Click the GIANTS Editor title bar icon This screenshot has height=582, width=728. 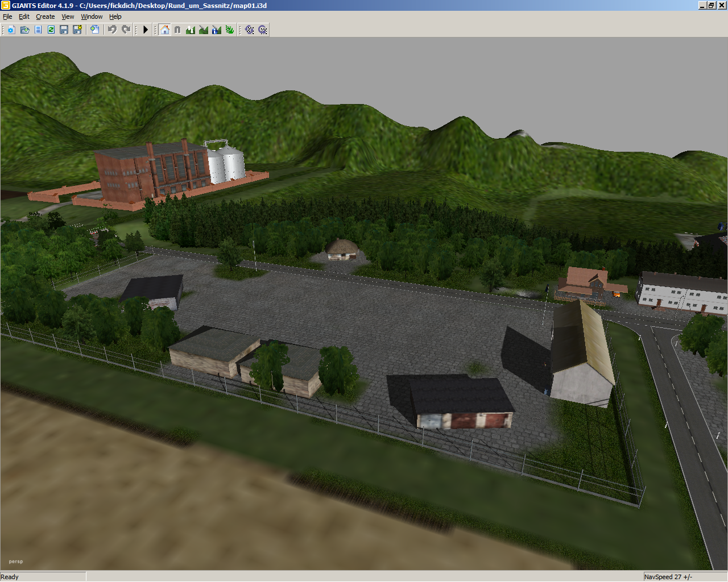tap(6, 5)
